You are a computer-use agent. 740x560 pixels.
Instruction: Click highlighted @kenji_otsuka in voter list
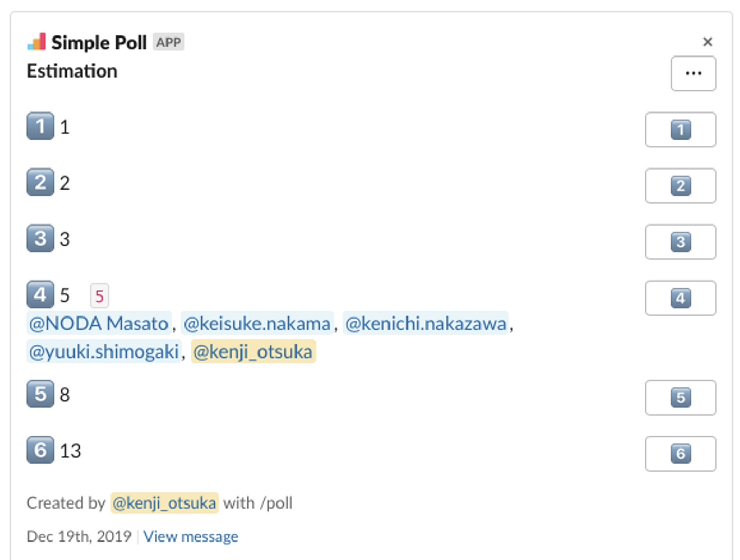253,352
